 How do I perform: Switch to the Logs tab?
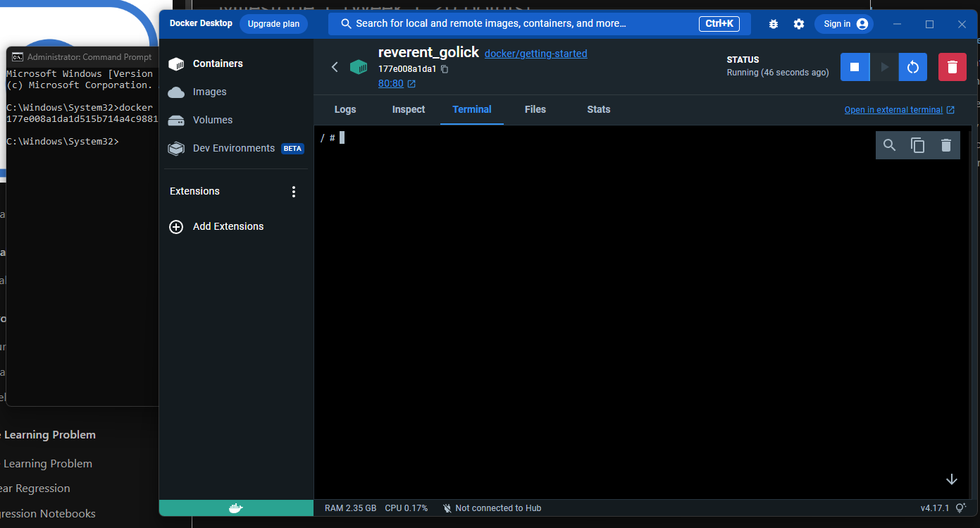pos(345,109)
